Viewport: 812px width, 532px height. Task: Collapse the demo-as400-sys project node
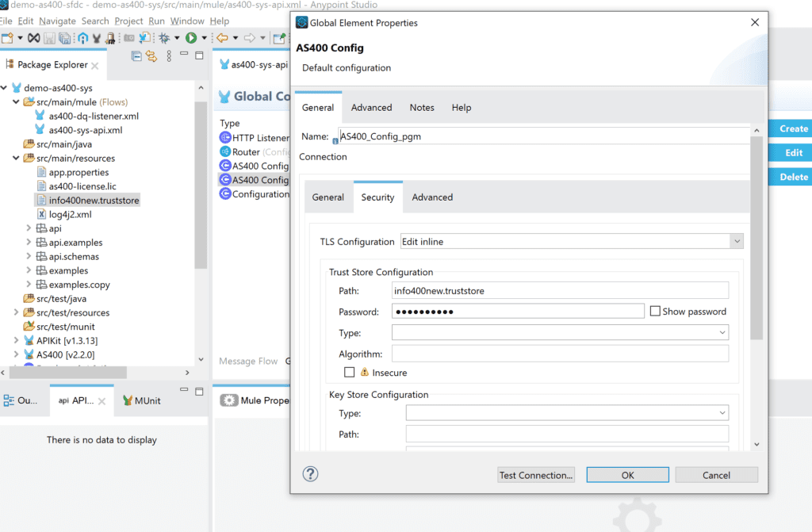click(x=4, y=87)
